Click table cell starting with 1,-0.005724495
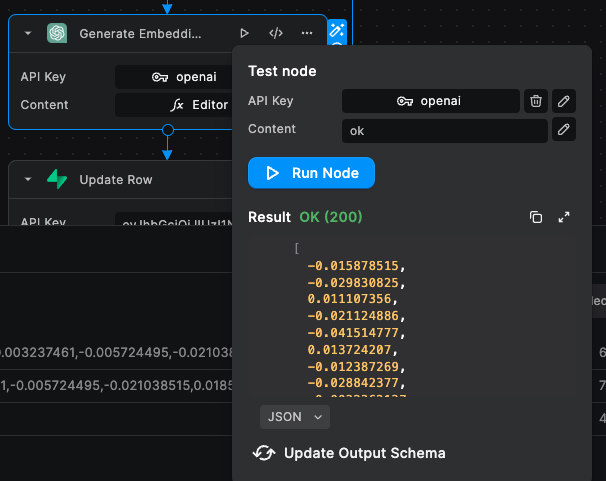 click(116, 386)
